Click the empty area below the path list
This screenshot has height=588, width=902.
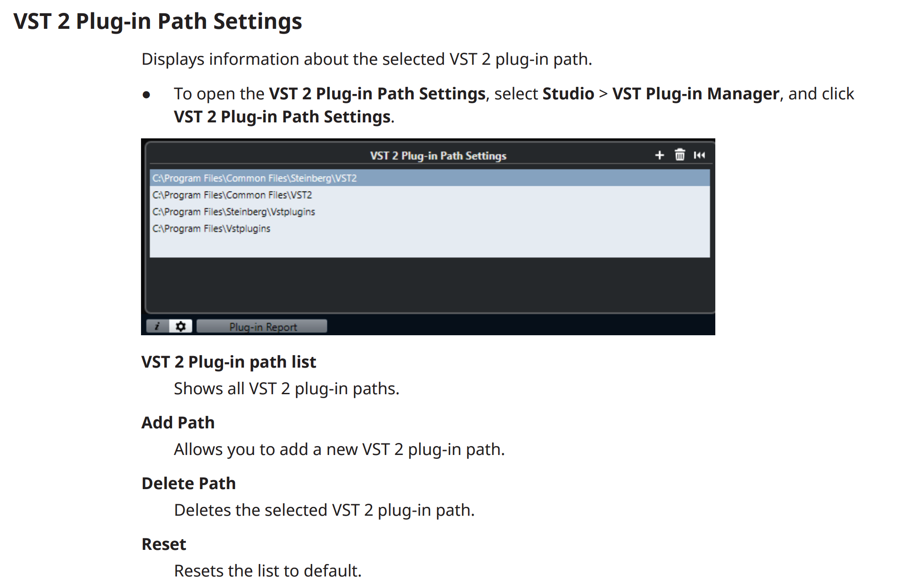pos(430,247)
